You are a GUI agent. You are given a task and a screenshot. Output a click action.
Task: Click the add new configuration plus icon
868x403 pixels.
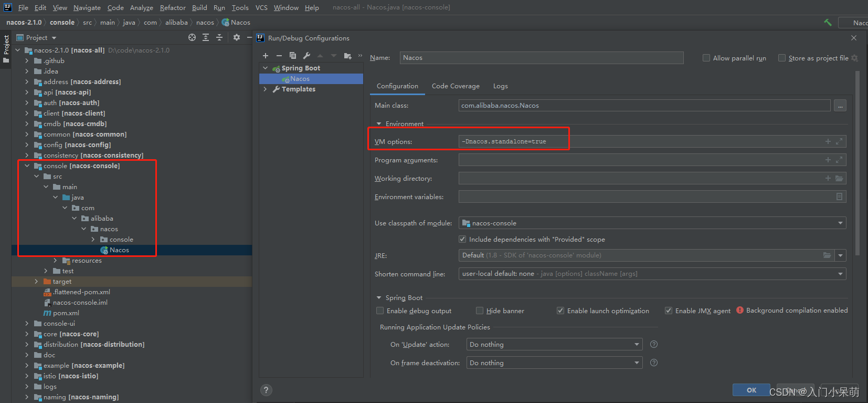click(x=266, y=56)
